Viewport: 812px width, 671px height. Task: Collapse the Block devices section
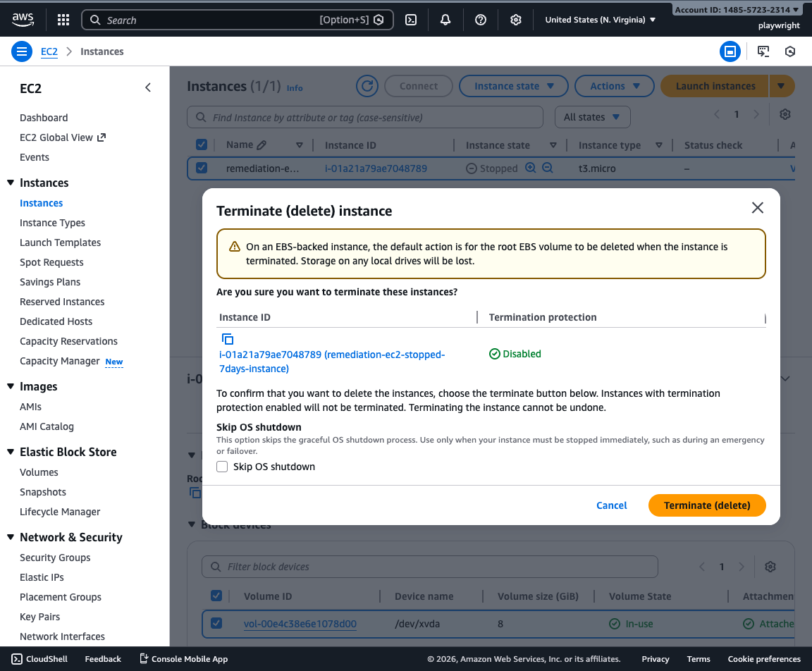click(191, 524)
